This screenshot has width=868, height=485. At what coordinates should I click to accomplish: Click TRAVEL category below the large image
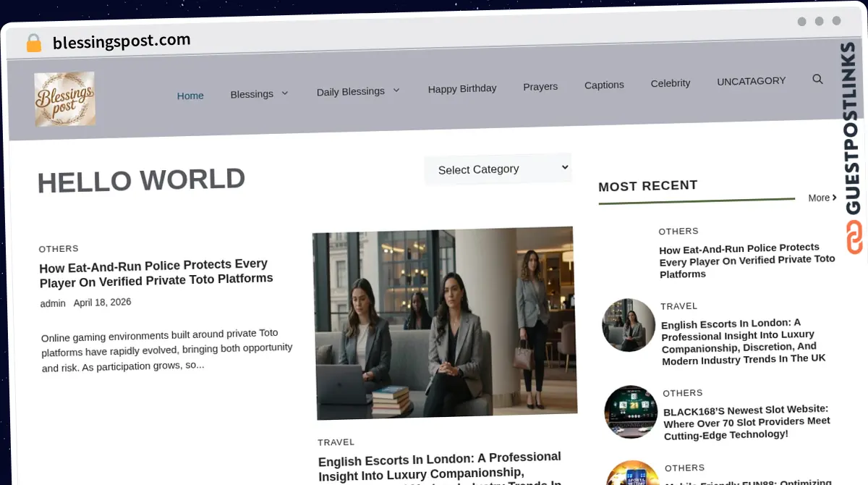tap(336, 442)
